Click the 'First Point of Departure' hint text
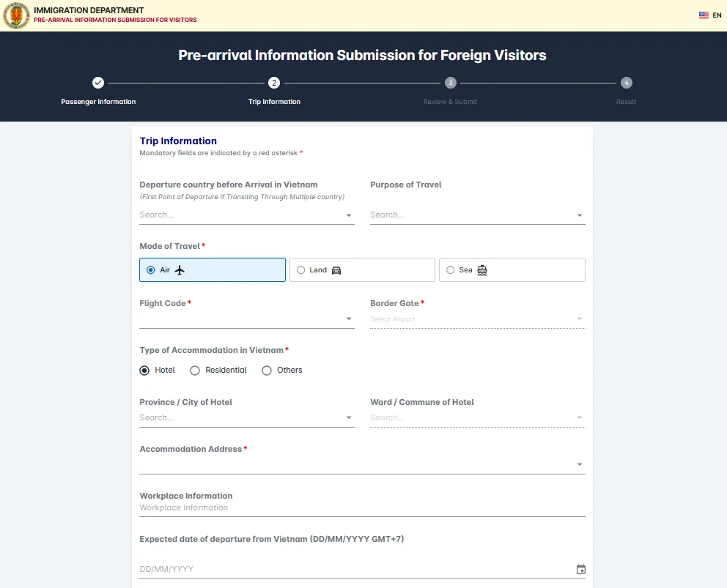The width and height of the screenshot is (727, 588). 242,197
